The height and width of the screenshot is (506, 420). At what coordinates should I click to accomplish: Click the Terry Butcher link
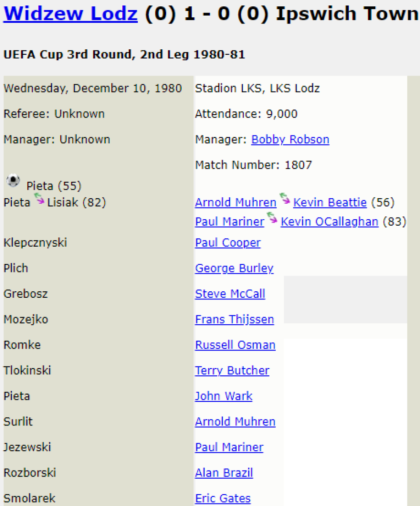click(x=232, y=371)
